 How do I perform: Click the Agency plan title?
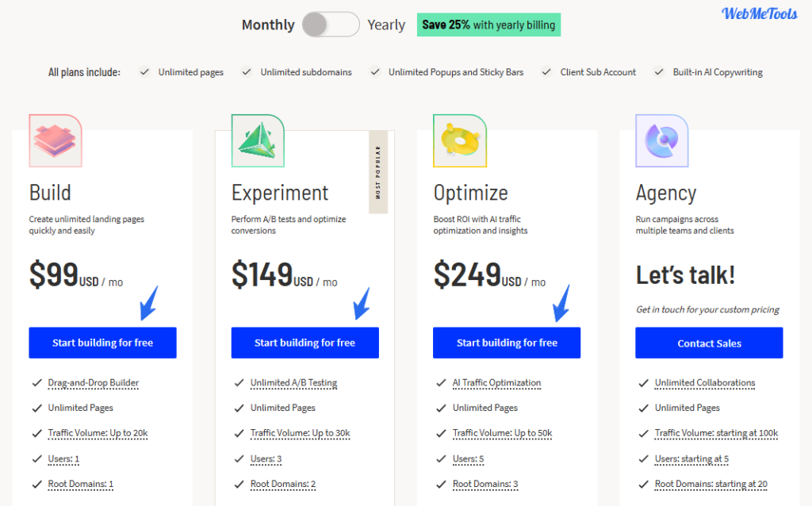click(x=666, y=194)
